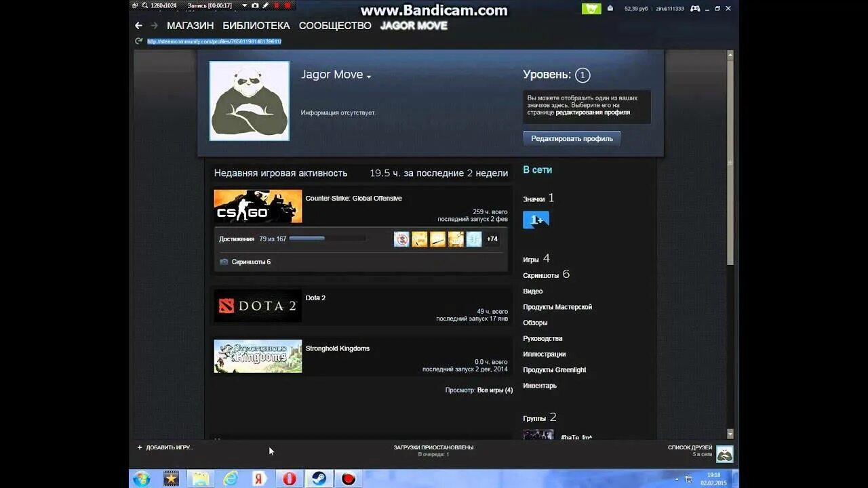Open the Игры 4 link
The image size is (868, 488).
pos(536,259)
